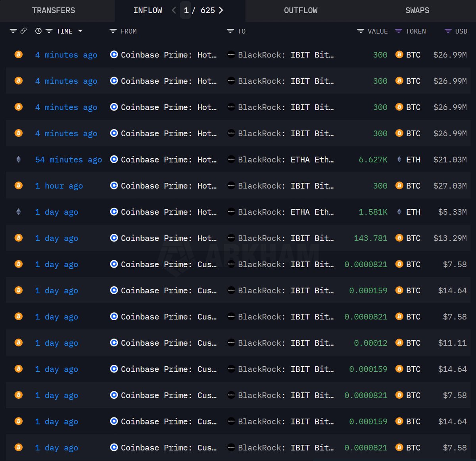Open the FROM column filter
Viewport: 476px width, 461px height.
click(x=113, y=31)
